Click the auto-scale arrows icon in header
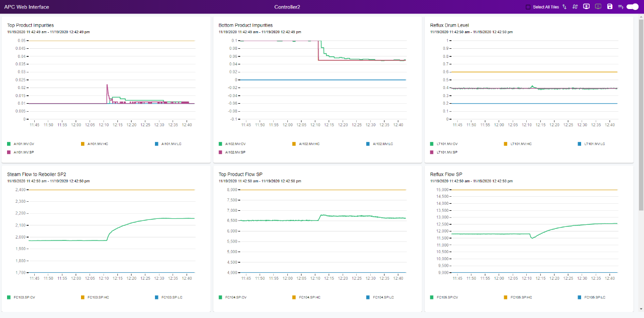Viewport: 644px width, 318px height. [575, 7]
